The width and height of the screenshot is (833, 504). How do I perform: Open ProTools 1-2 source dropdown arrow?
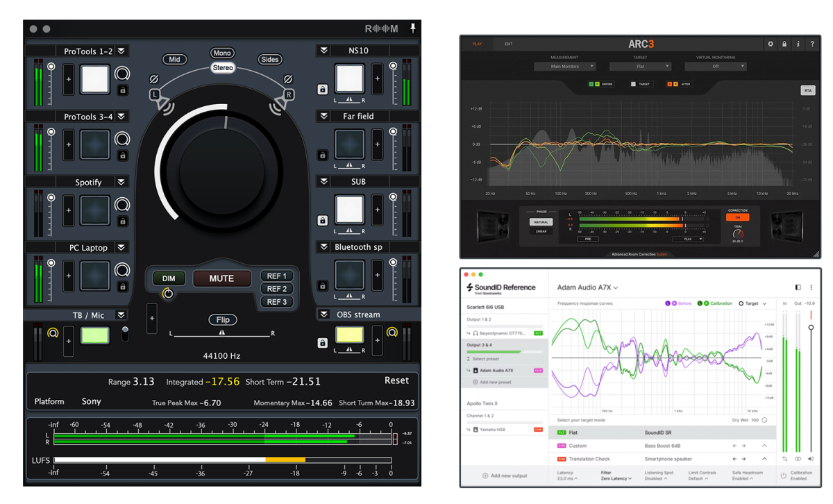(x=121, y=51)
